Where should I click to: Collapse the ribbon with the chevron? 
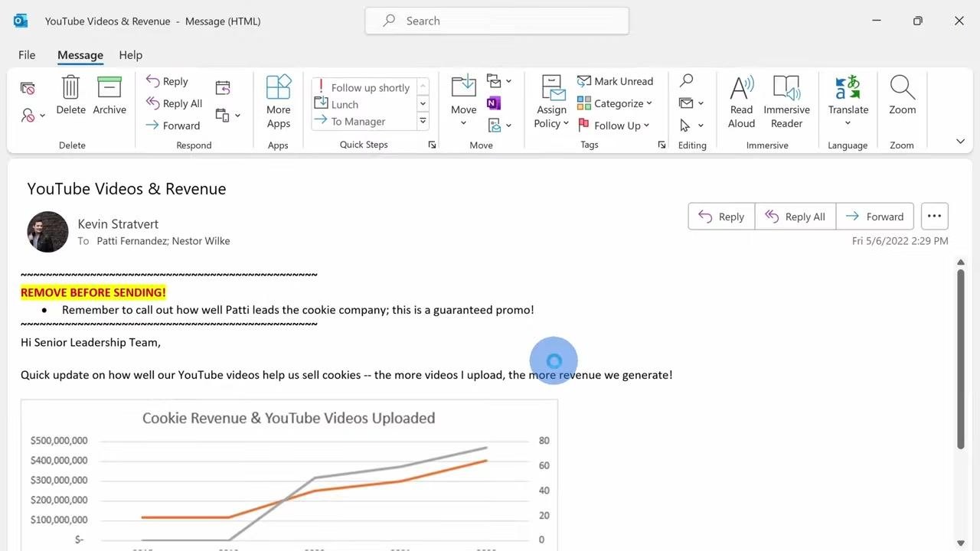point(960,142)
